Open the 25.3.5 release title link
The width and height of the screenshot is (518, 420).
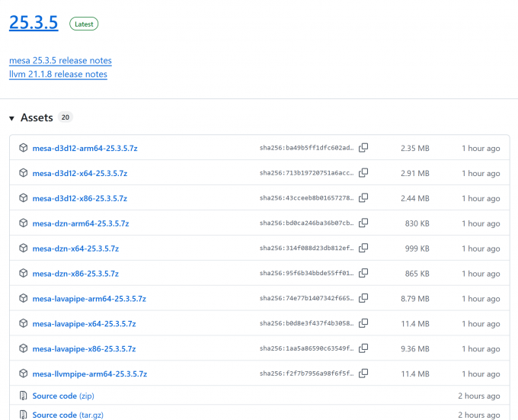34,22
